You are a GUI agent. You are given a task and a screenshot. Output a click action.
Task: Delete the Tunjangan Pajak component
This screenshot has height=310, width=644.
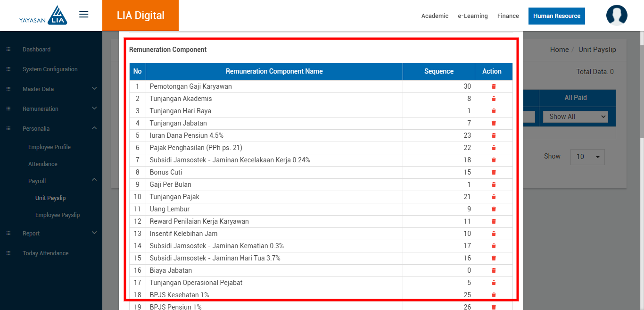pyautogui.click(x=494, y=197)
